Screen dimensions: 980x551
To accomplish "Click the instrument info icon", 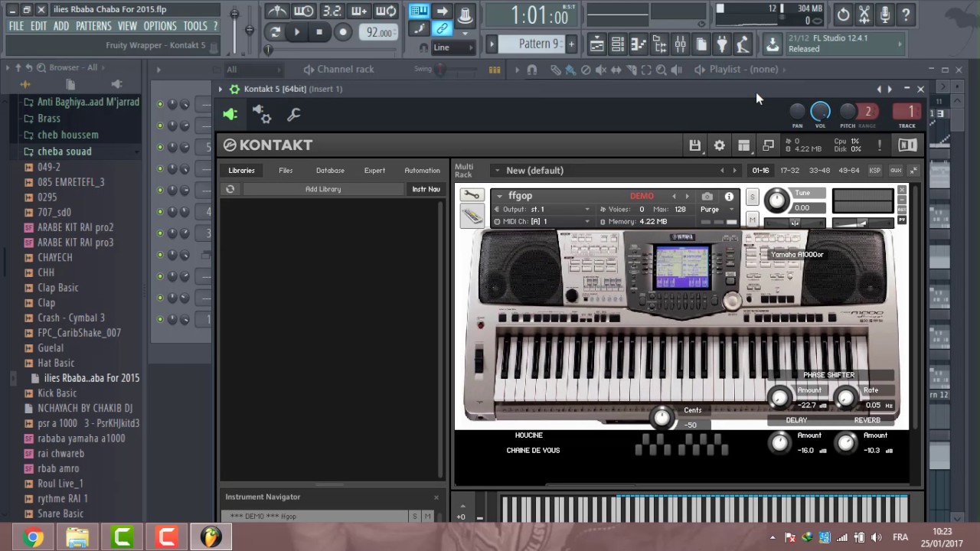I will click(729, 197).
